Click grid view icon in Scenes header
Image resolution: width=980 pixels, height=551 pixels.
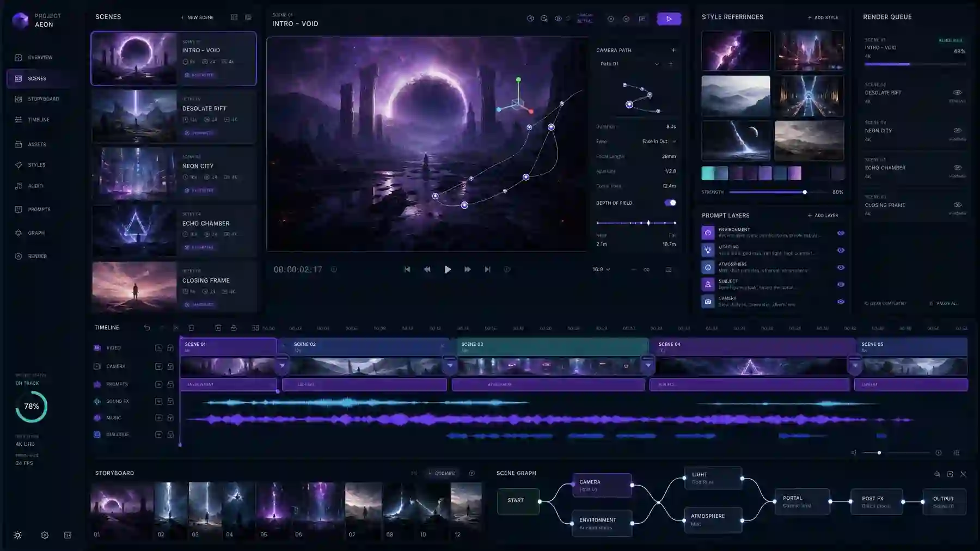click(234, 17)
